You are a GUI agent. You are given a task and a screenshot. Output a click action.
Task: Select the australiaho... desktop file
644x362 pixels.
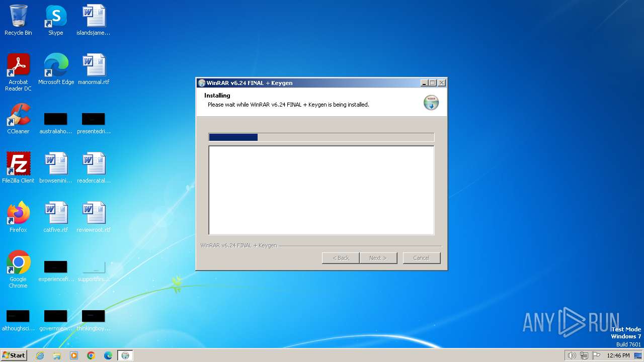tap(55, 124)
